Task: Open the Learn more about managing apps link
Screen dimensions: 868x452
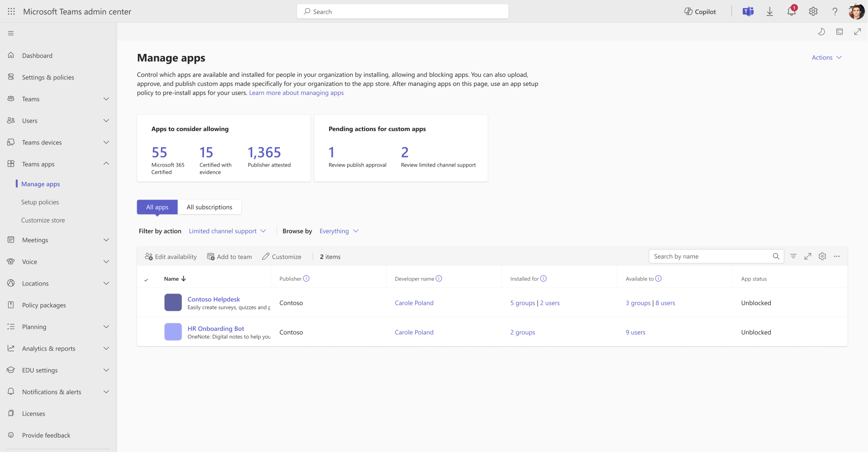Action: click(296, 93)
